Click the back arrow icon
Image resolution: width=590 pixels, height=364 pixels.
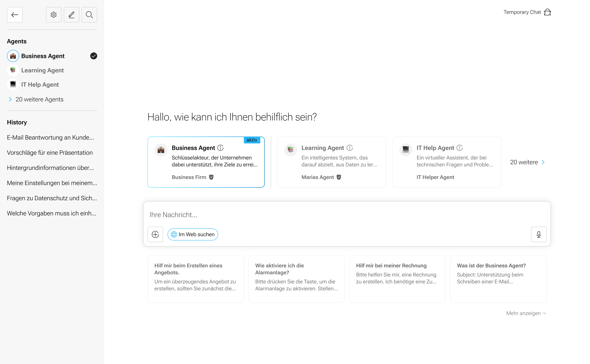pos(15,15)
